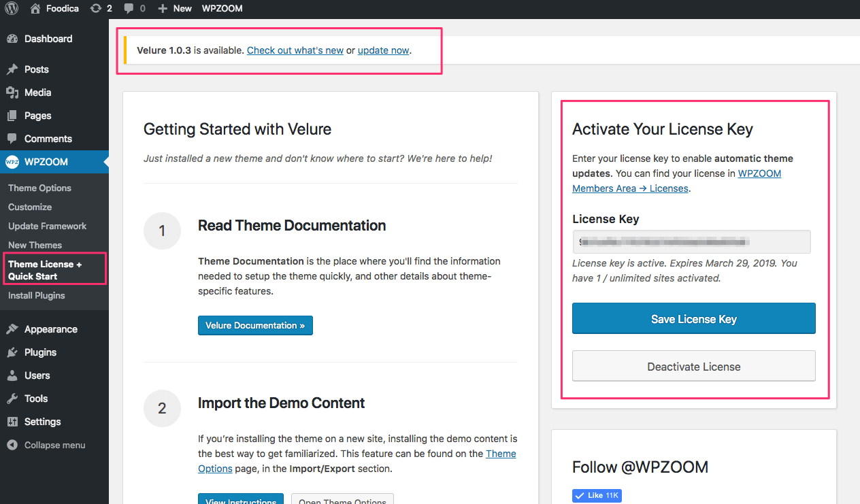The width and height of the screenshot is (860, 504).
Task: Click the WordPress logo in admin bar
Action: coord(12,8)
